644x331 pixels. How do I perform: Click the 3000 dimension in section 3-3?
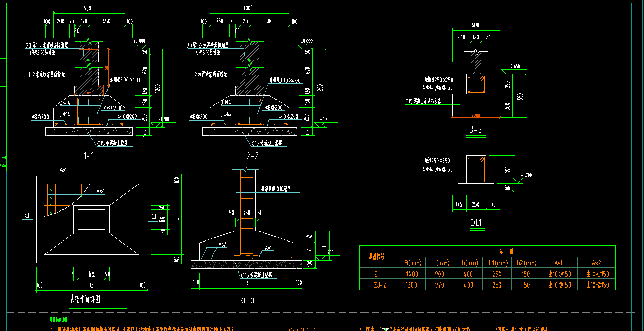tap(476, 116)
